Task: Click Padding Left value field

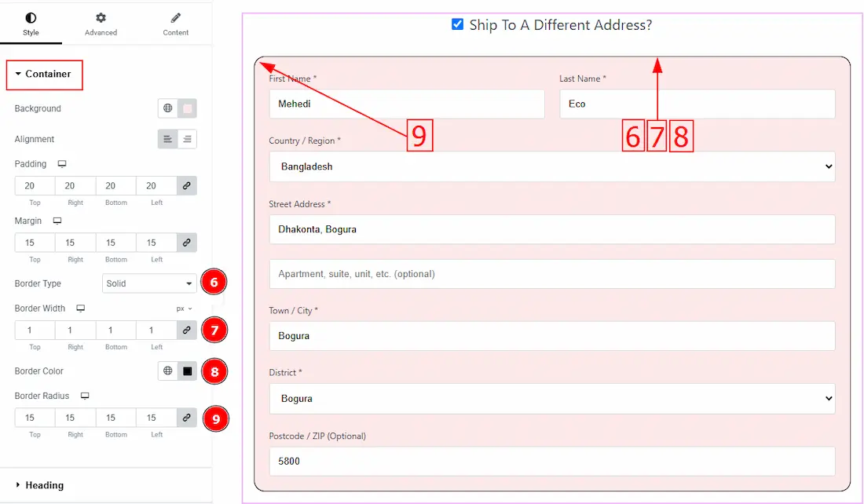Action: (156, 186)
